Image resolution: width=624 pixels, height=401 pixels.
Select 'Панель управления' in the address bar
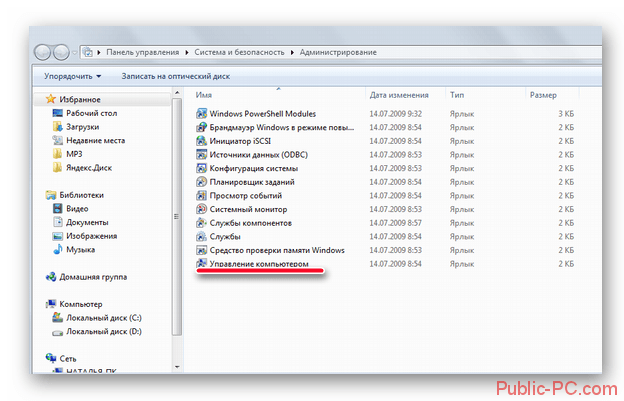coord(142,52)
